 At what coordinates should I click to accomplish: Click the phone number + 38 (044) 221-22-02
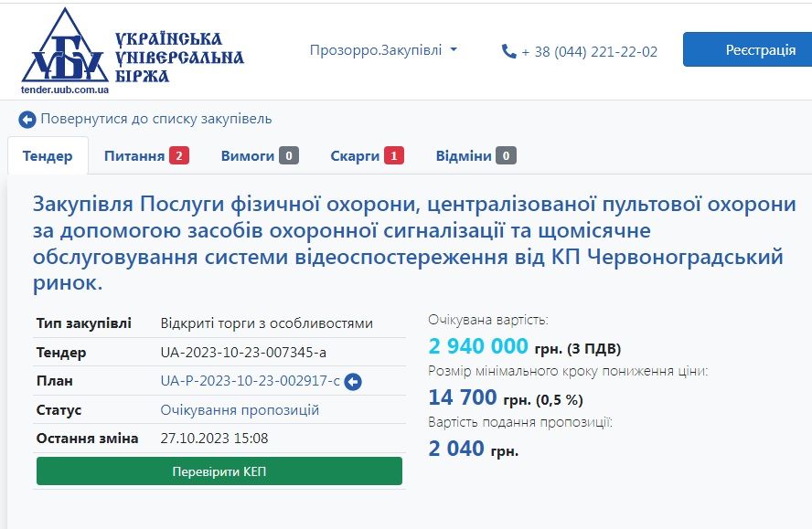[589, 51]
